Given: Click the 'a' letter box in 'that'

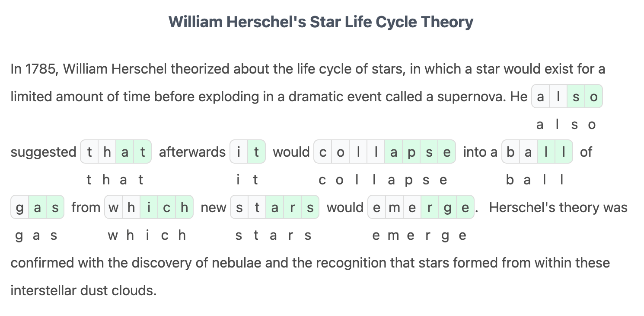Looking at the screenshot, I should (x=124, y=152).
